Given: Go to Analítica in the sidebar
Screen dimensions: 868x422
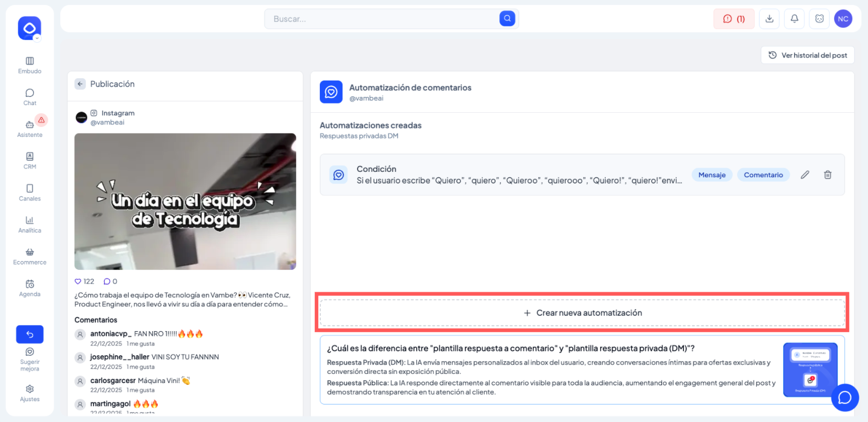Looking at the screenshot, I should [x=30, y=224].
